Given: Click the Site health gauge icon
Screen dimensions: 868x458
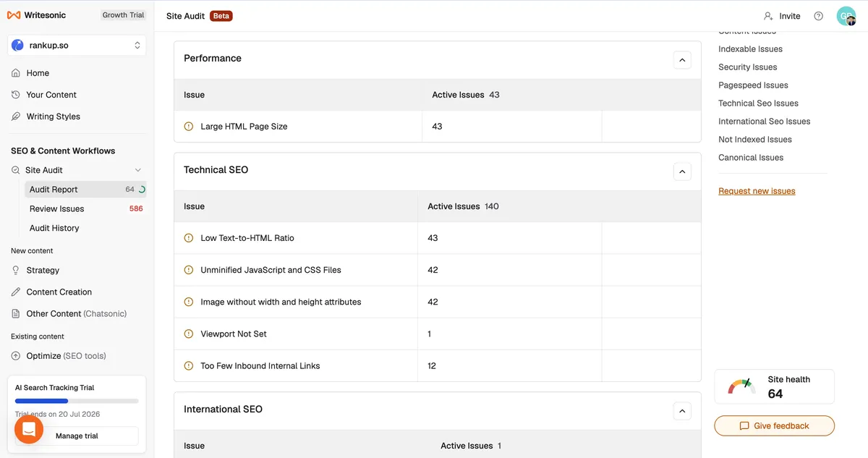Looking at the screenshot, I should coord(741,386).
